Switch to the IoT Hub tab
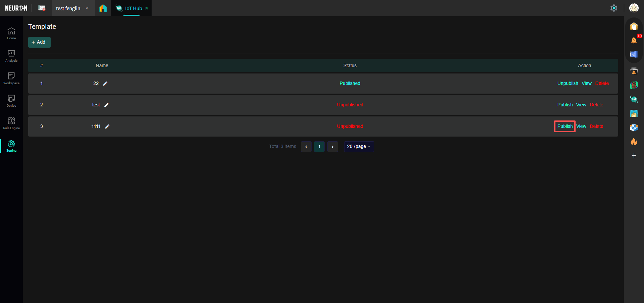This screenshot has width=644, height=303. pyautogui.click(x=130, y=8)
